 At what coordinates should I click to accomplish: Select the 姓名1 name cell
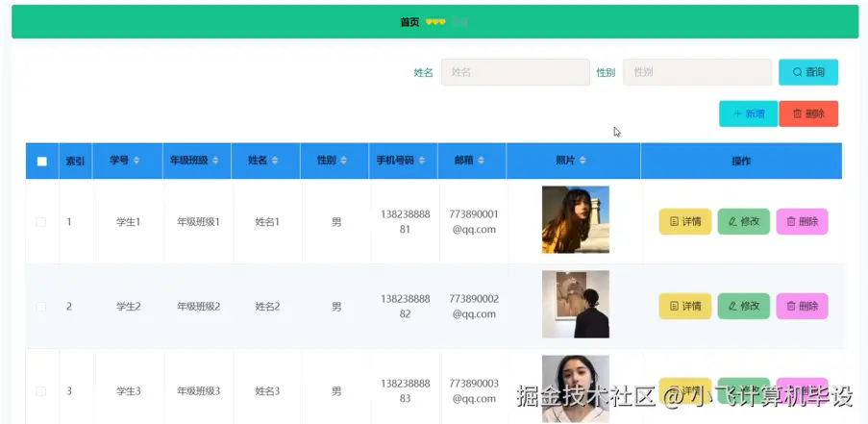[x=267, y=222]
